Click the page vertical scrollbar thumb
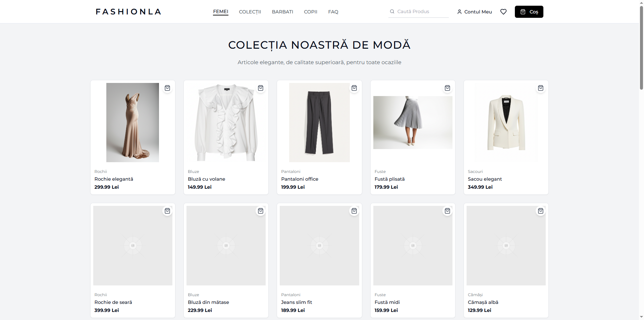 click(x=641, y=47)
